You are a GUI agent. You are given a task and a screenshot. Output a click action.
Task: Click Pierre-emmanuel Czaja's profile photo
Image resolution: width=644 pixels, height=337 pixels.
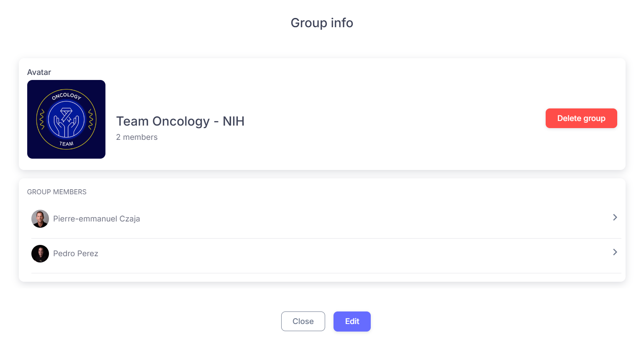click(40, 219)
